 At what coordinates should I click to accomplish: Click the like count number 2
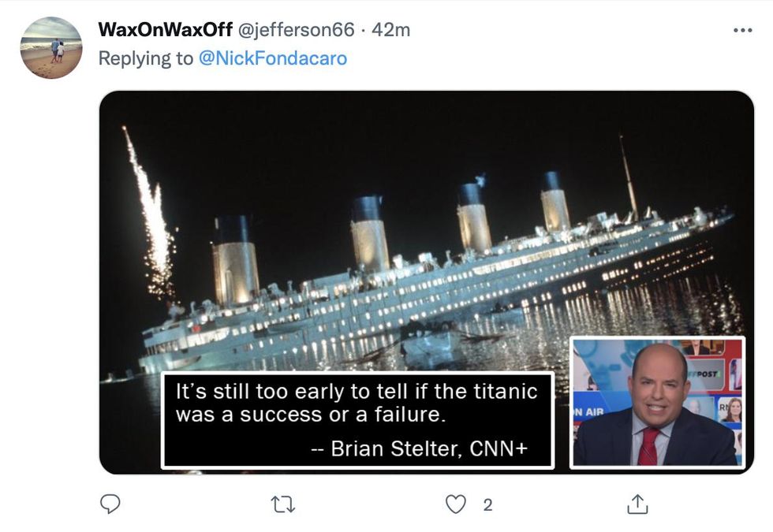pyautogui.click(x=487, y=505)
